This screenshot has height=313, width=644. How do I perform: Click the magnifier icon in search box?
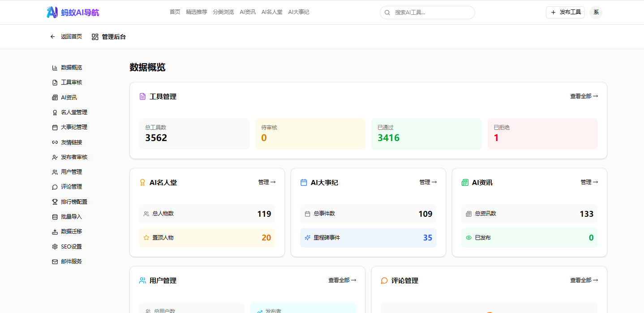click(387, 13)
